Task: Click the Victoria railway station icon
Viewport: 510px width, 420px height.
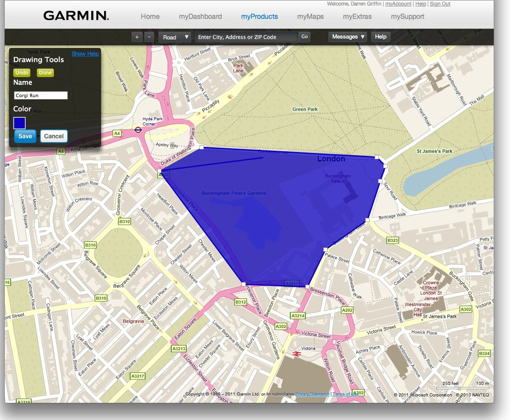Action: [x=296, y=354]
